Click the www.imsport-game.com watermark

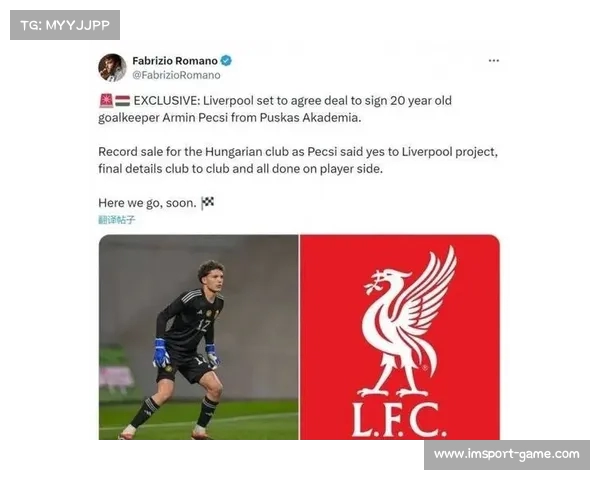pyautogui.click(x=507, y=455)
